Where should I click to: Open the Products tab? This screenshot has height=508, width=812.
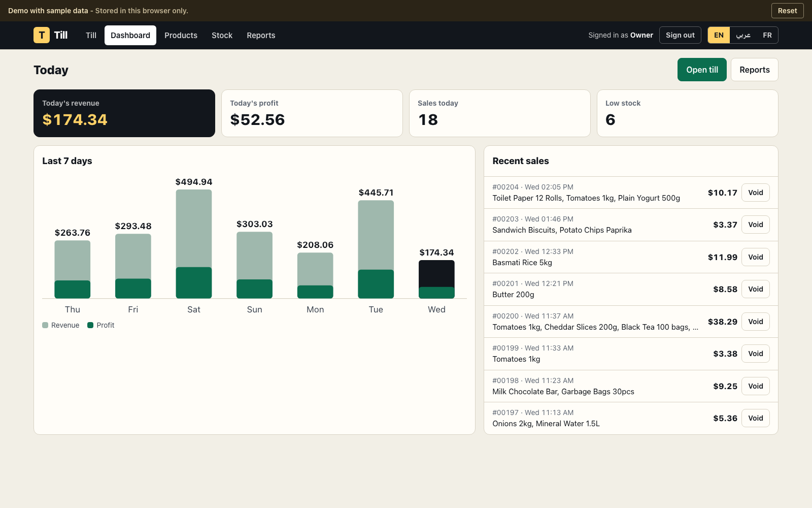(181, 35)
